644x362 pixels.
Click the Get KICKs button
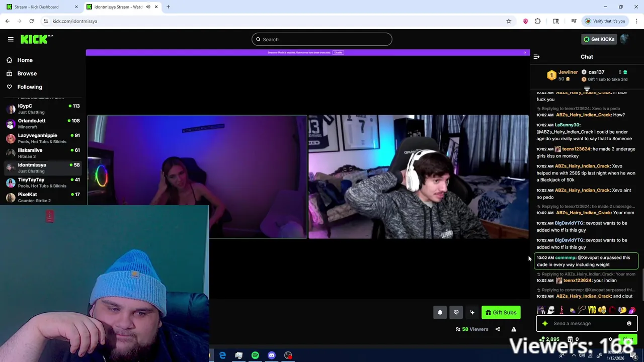[x=598, y=39]
